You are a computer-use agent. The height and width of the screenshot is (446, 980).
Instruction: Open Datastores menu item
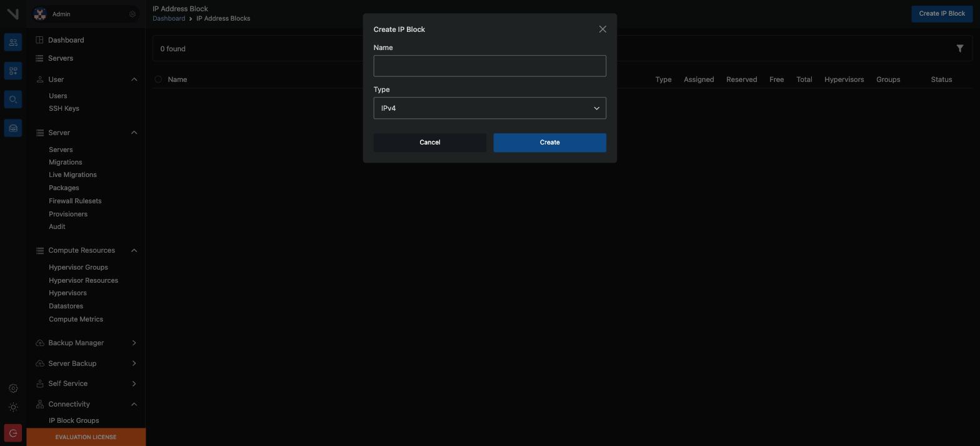[66, 306]
